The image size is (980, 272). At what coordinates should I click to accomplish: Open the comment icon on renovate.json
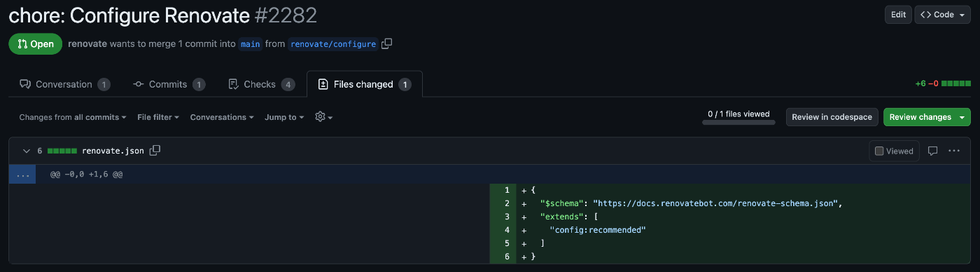(932, 151)
